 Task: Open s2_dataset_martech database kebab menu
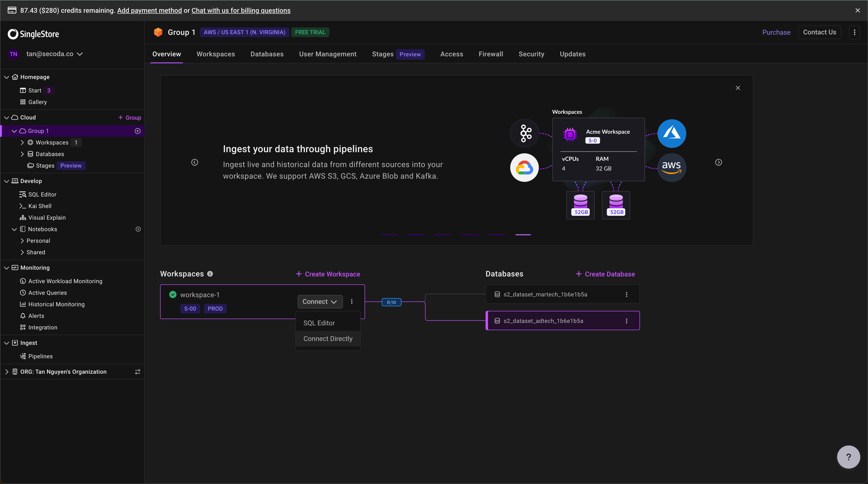(x=627, y=295)
